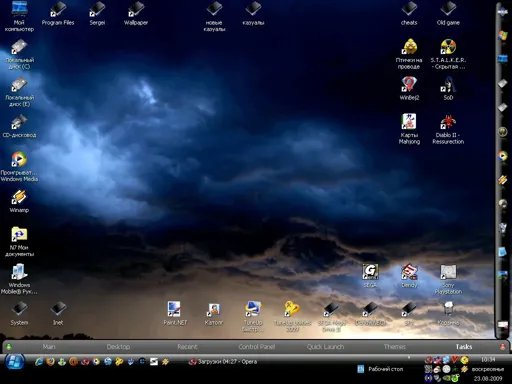Open the Sergei folder shortcut

97,13
